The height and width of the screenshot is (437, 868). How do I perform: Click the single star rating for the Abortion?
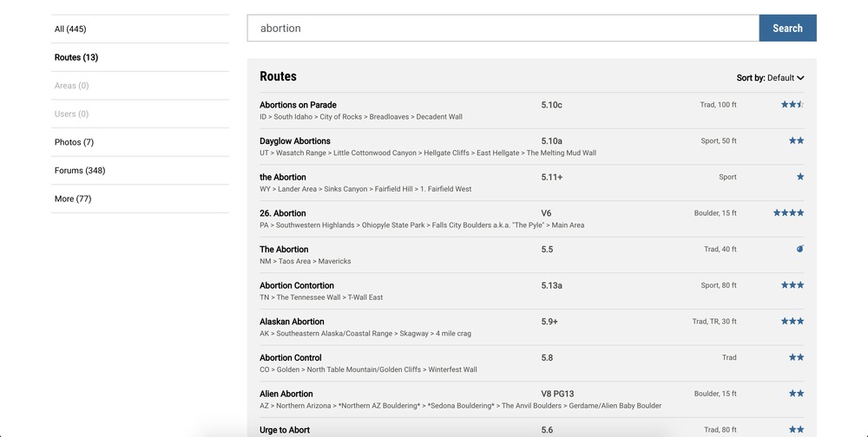click(x=800, y=177)
